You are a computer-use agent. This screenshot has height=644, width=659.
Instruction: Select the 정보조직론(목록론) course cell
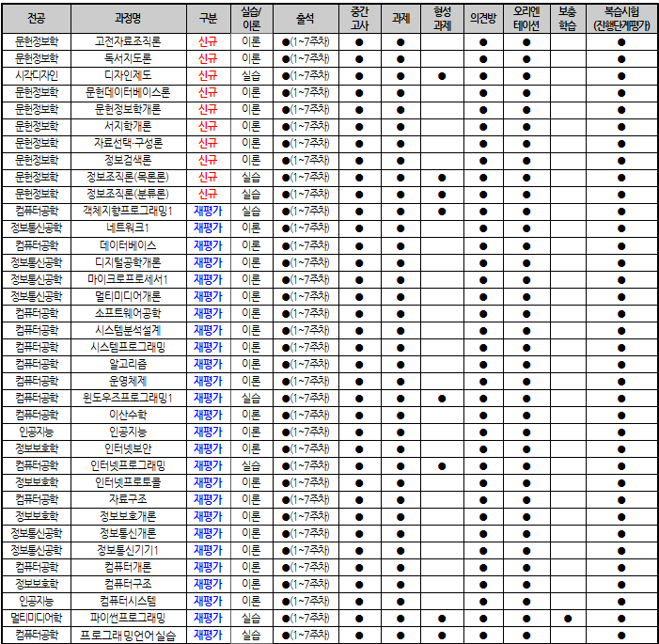pos(128,178)
